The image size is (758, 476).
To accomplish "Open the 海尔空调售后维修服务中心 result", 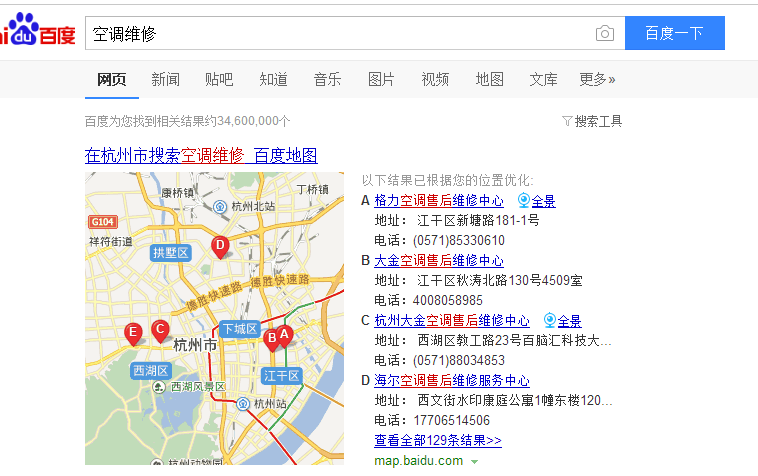I will coord(452,380).
